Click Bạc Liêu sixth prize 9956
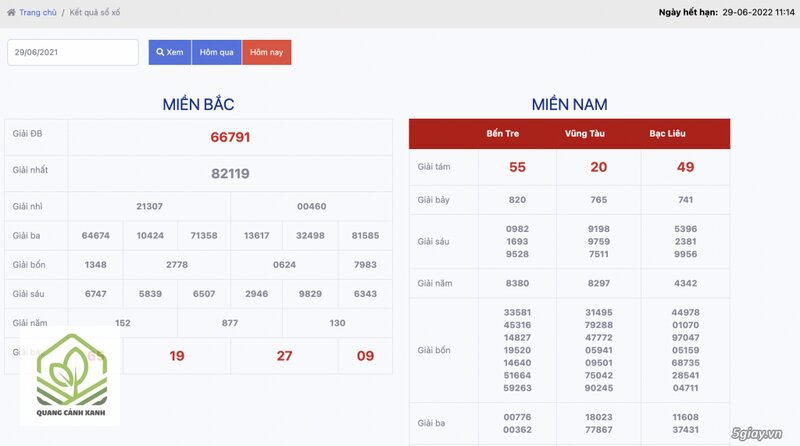Screen dimensions: 800x446 click(x=685, y=254)
